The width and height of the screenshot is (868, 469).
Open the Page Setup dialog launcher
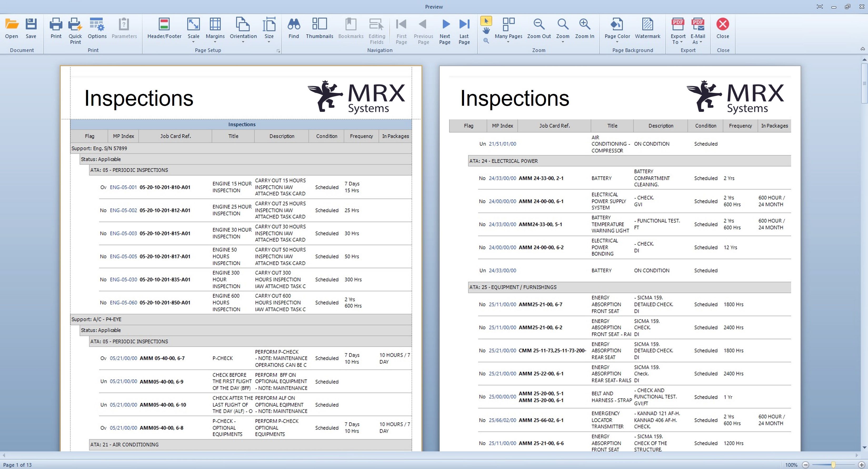[x=278, y=51]
